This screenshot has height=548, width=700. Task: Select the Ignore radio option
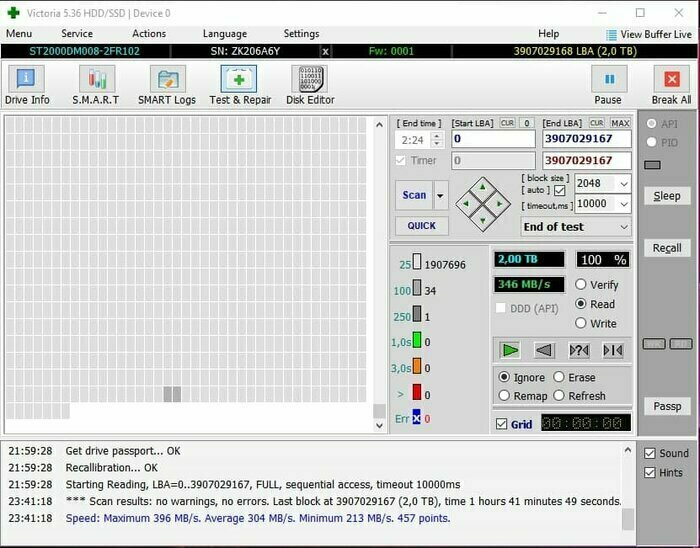pos(504,377)
